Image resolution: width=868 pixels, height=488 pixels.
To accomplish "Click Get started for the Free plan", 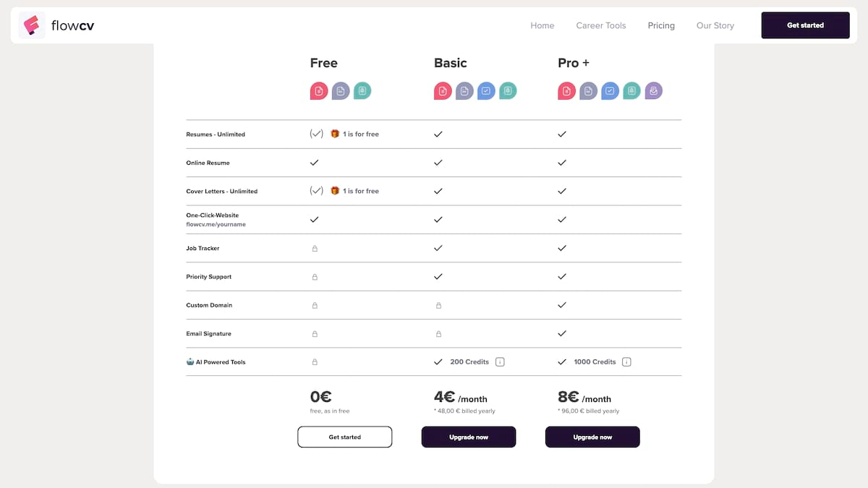I will [x=344, y=437].
